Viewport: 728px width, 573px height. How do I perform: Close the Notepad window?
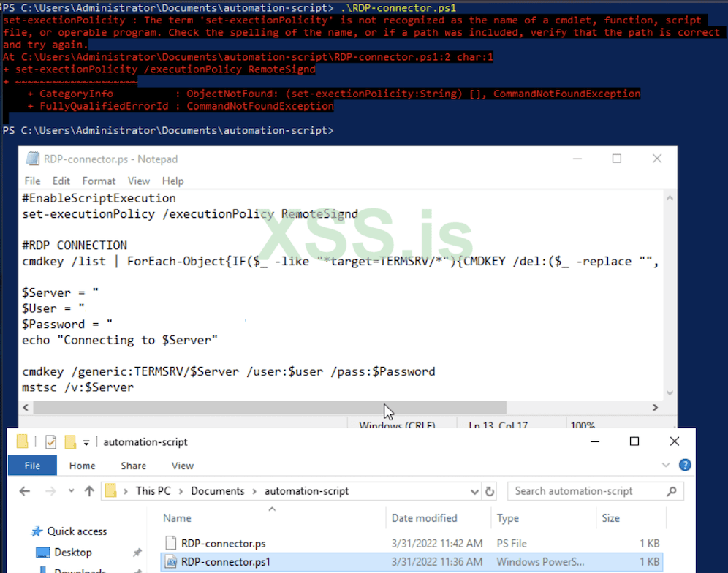click(x=656, y=159)
